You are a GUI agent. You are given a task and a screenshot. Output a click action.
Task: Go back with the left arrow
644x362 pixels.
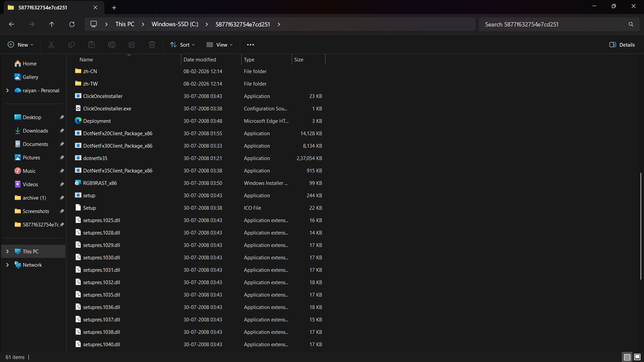[x=11, y=24]
